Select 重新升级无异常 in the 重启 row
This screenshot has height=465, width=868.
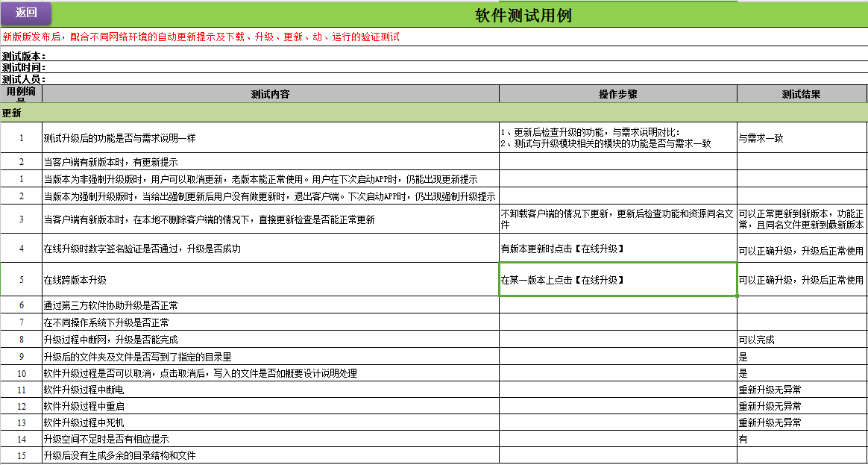(801, 406)
